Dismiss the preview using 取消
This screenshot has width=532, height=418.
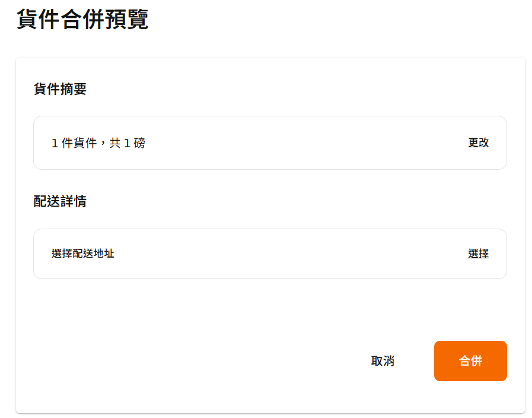coord(383,361)
